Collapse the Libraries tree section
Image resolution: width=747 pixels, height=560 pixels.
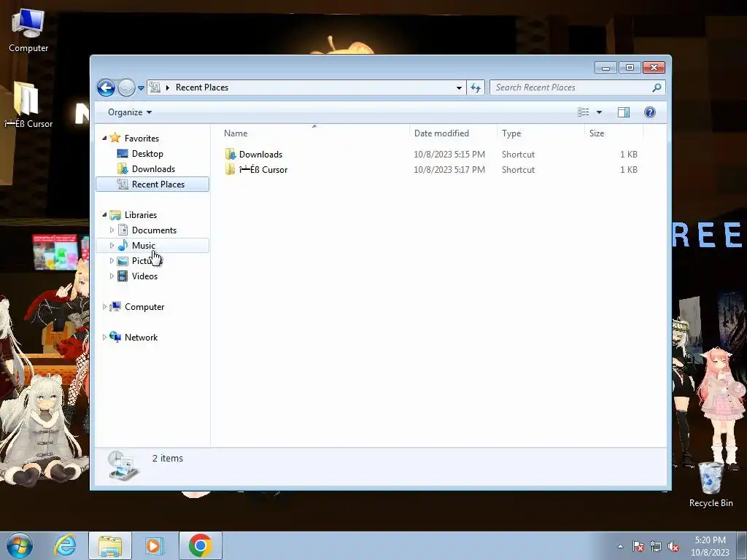[x=104, y=215]
